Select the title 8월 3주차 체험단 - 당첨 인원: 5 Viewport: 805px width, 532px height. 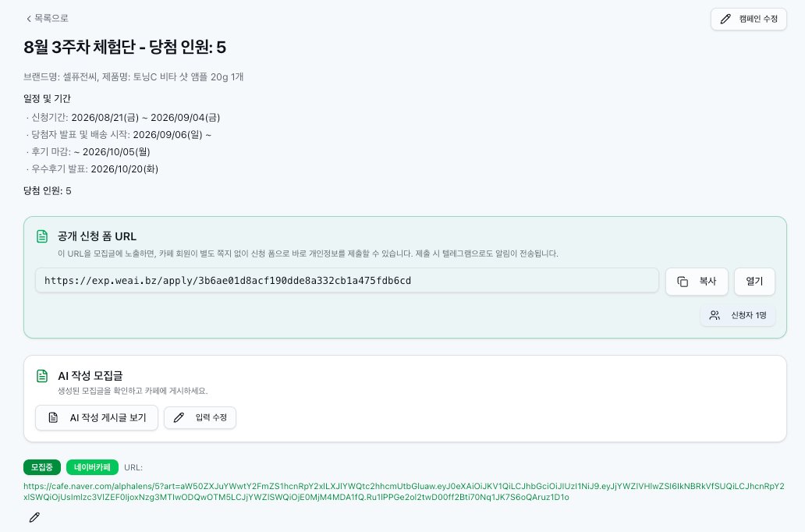coord(125,48)
